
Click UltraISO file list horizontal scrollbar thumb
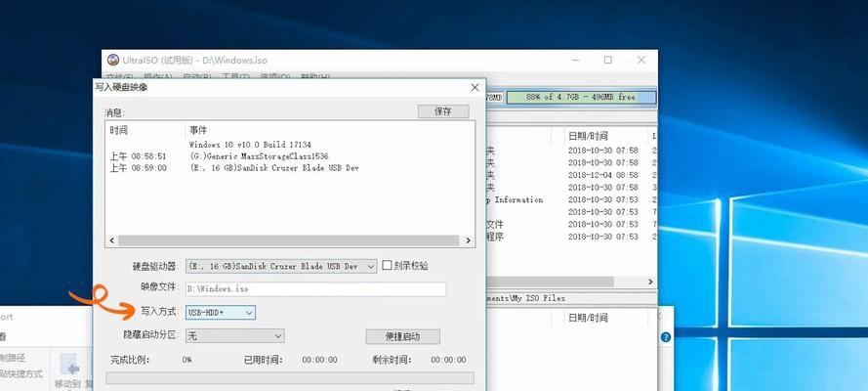point(550,282)
